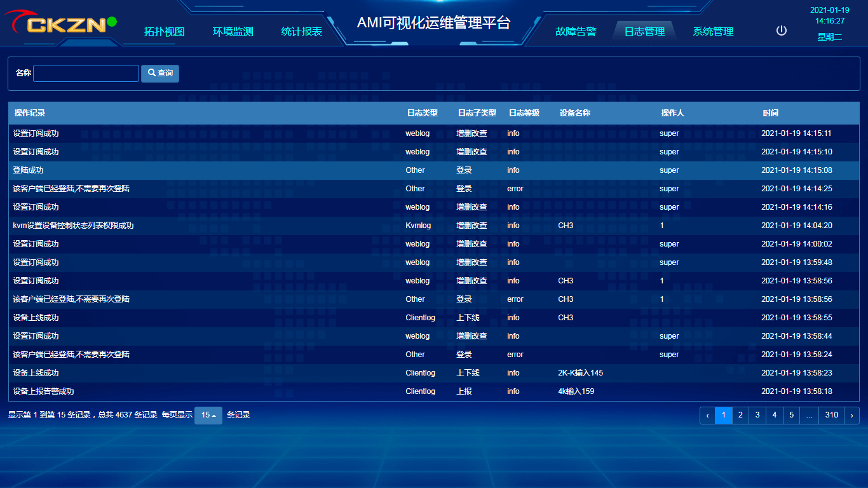Open the 系统管理 section
Viewport: 868px width, 488px height.
click(x=712, y=30)
